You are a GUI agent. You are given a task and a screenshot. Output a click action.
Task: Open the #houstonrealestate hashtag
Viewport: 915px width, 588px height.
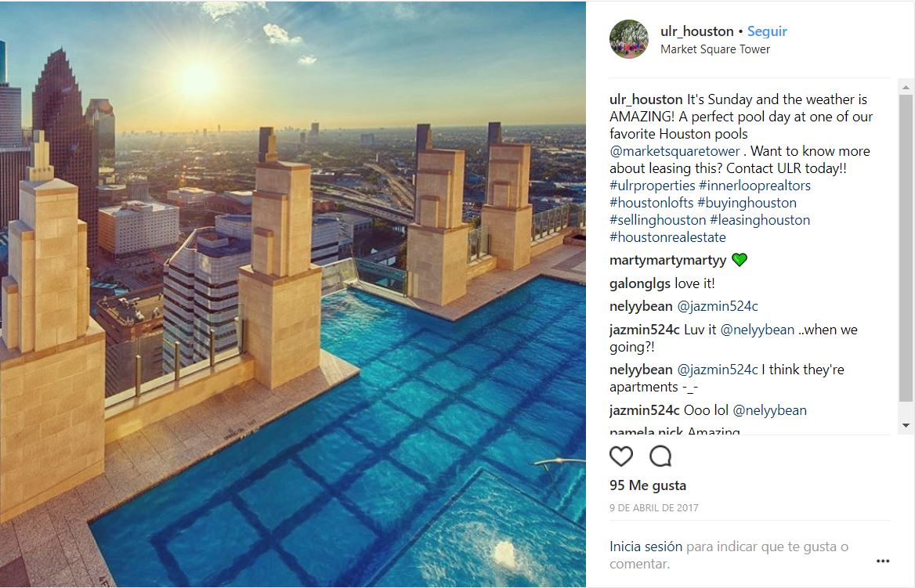coord(667,237)
